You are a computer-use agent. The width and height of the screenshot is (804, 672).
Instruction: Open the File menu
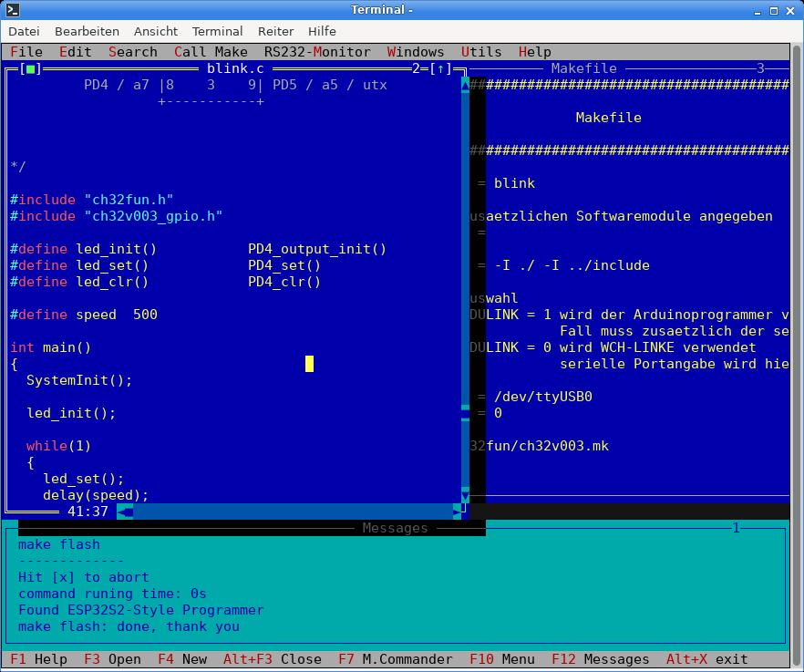[x=26, y=52]
